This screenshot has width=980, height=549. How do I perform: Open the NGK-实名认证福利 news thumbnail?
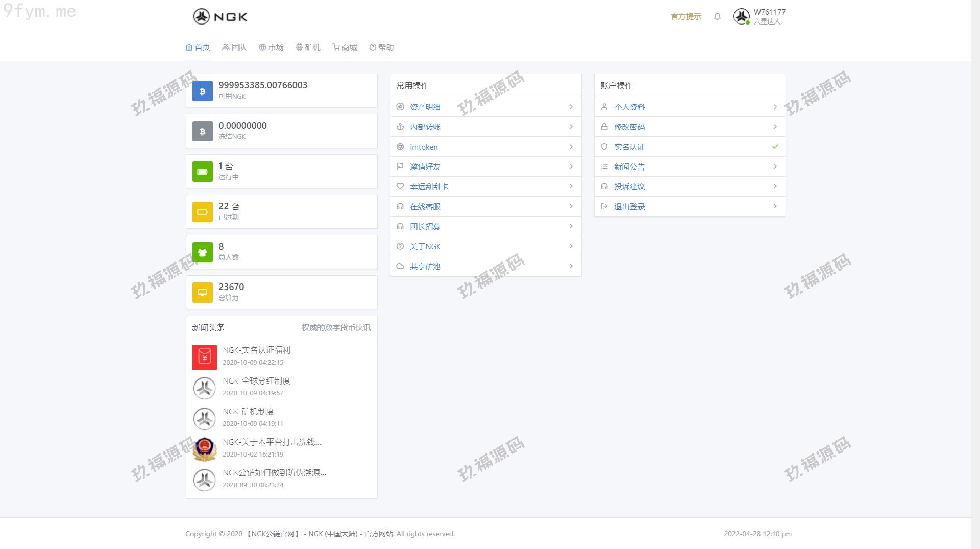click(204, 357)
